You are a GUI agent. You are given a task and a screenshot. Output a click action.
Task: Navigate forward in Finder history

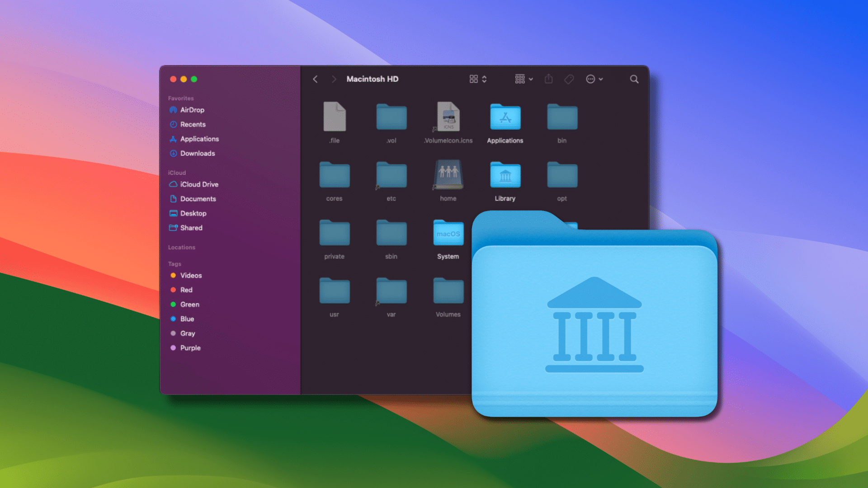click(333, 79)
